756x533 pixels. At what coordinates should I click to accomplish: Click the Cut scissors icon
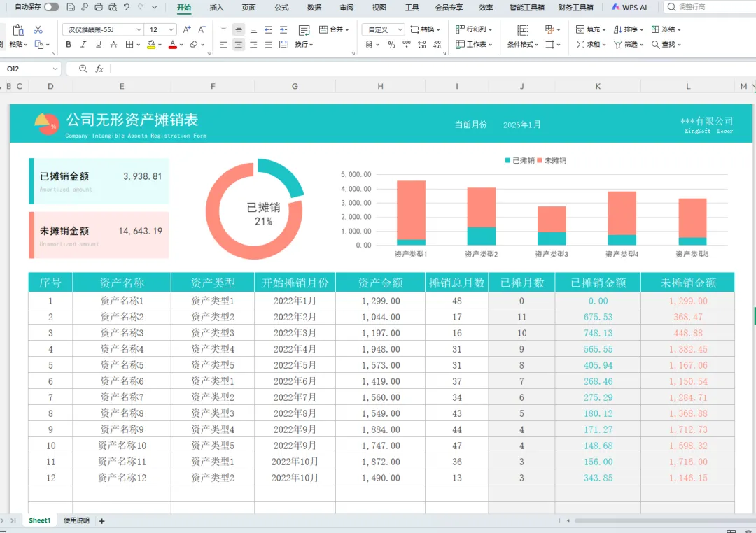pos(38,30)
